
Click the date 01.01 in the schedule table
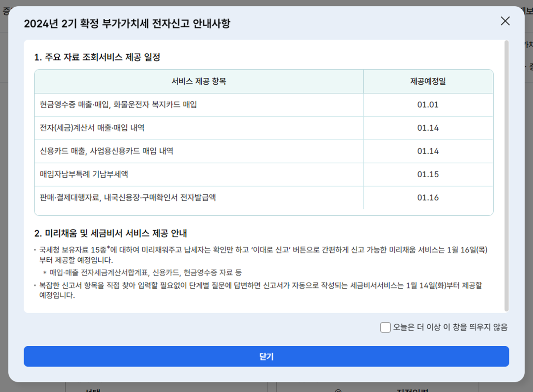(x=428, y=105)
